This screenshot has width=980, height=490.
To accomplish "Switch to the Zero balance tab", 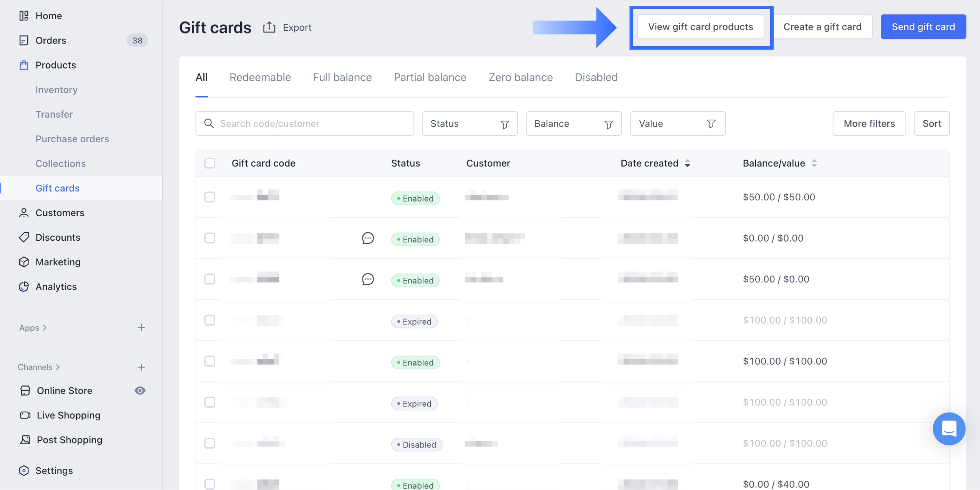I will coord(520,77).
